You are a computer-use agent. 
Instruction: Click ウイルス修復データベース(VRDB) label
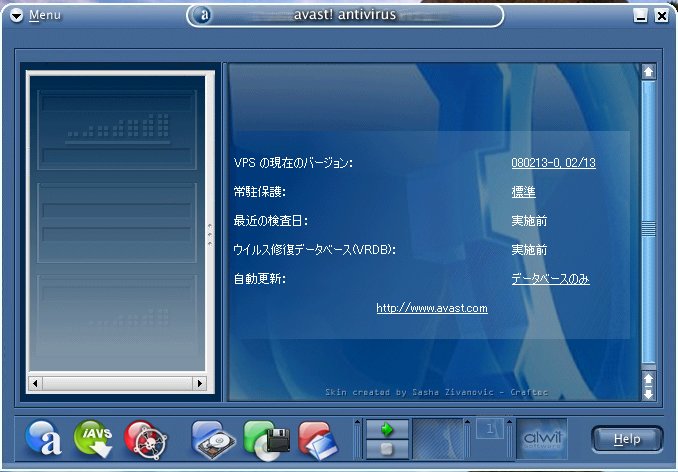pyautogui.click(x=314, y=250)
